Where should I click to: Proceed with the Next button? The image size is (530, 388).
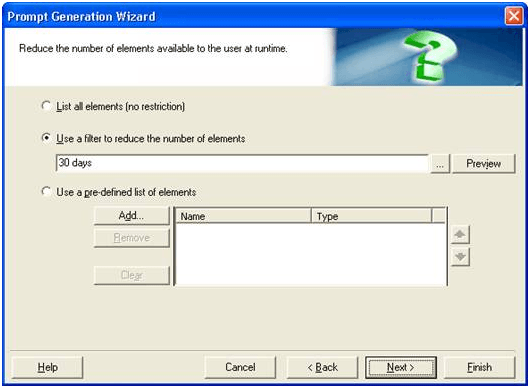(401, 367)
